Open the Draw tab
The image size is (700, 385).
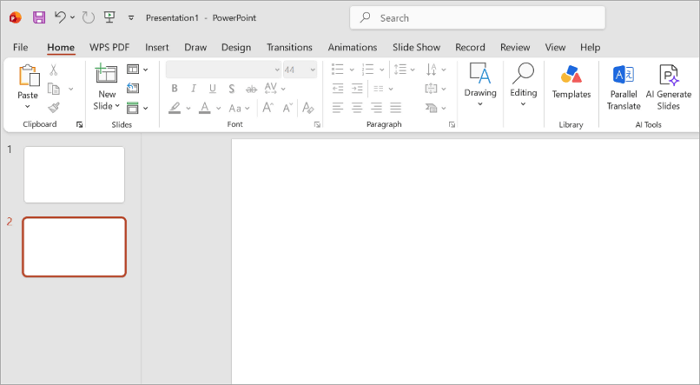(x=196, y=47)
